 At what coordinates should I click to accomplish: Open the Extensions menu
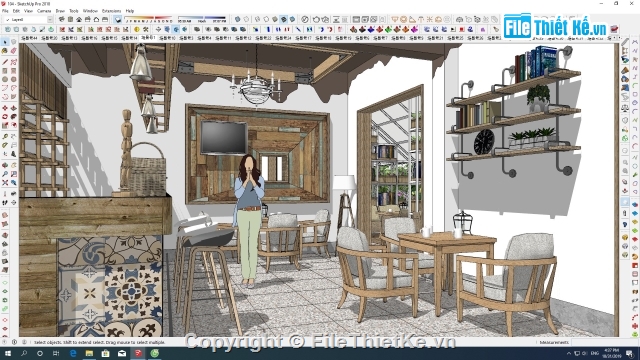pyautogui.click(x=111, y=11)
